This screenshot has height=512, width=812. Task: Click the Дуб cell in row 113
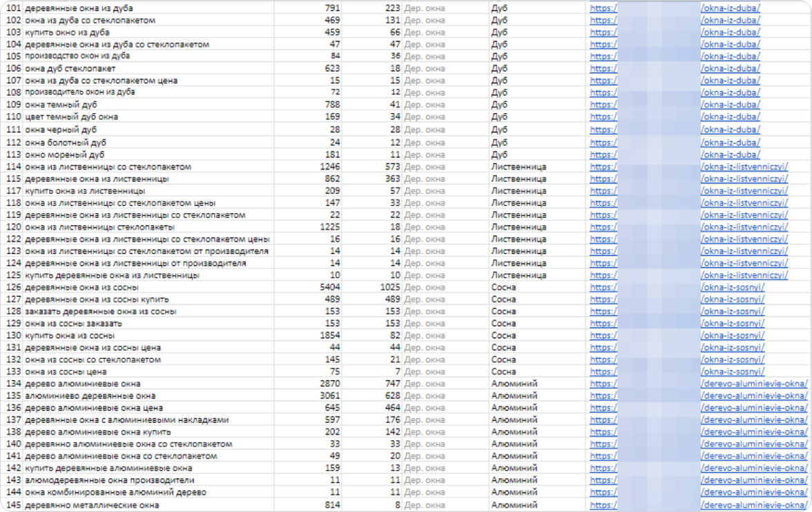[x=499, y=155]
